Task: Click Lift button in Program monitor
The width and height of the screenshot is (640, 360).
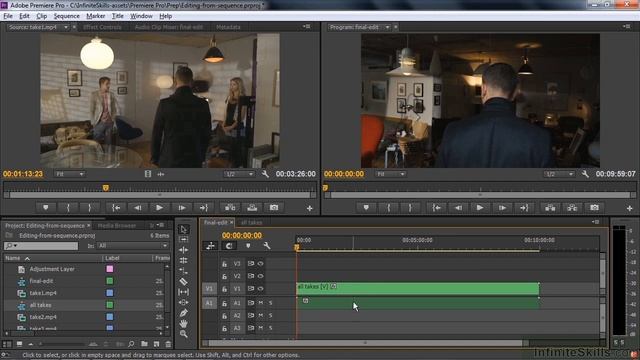Action: [550, 208]
